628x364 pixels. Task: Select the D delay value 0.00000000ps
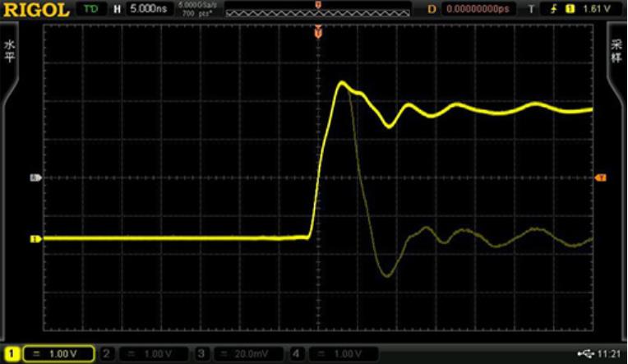coord(476,9)
